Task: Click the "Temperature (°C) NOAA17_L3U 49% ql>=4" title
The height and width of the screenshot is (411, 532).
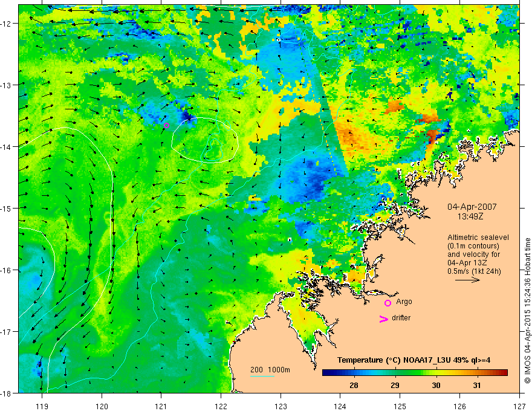Action: [x=414, y=360]
